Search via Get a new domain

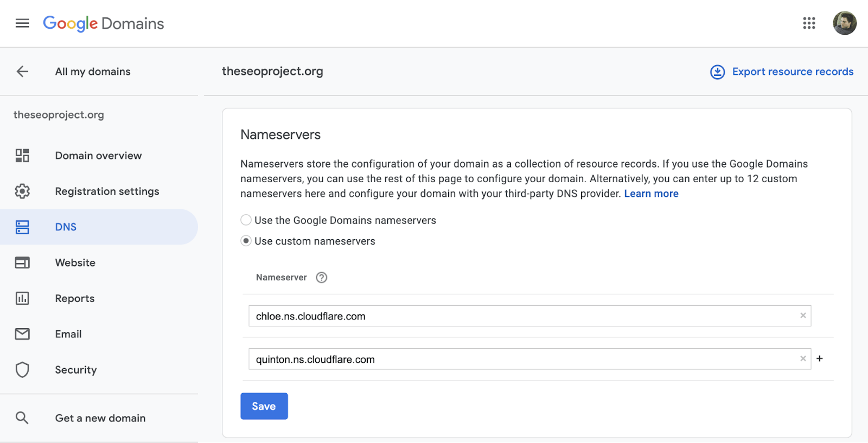[100, 418]
